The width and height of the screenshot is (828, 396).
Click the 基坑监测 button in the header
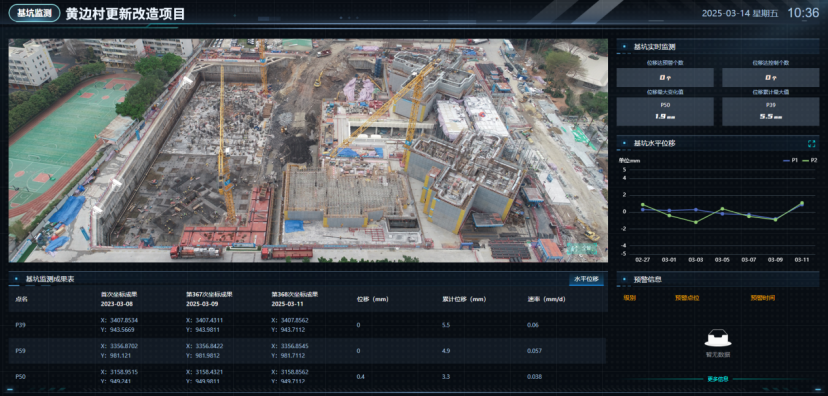[x=34, y=13]
